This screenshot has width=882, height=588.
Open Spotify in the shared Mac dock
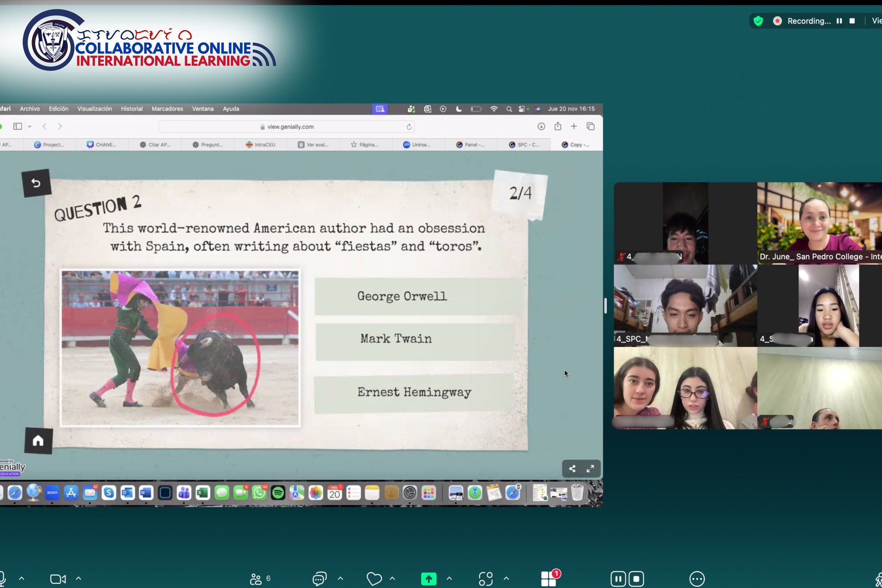tap(278, 492)
